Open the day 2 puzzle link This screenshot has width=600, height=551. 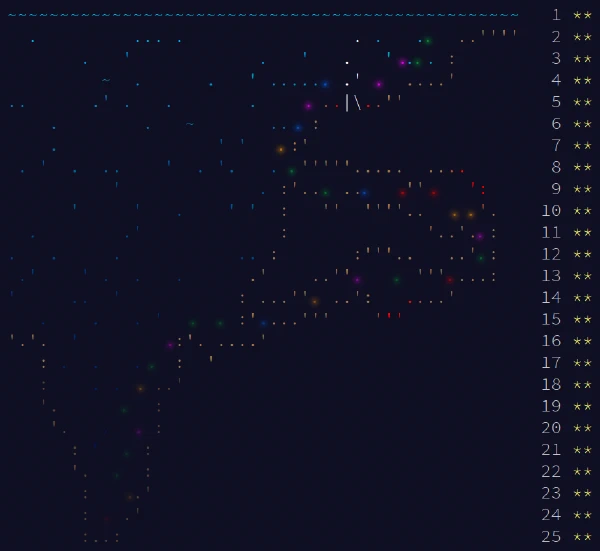556,37
